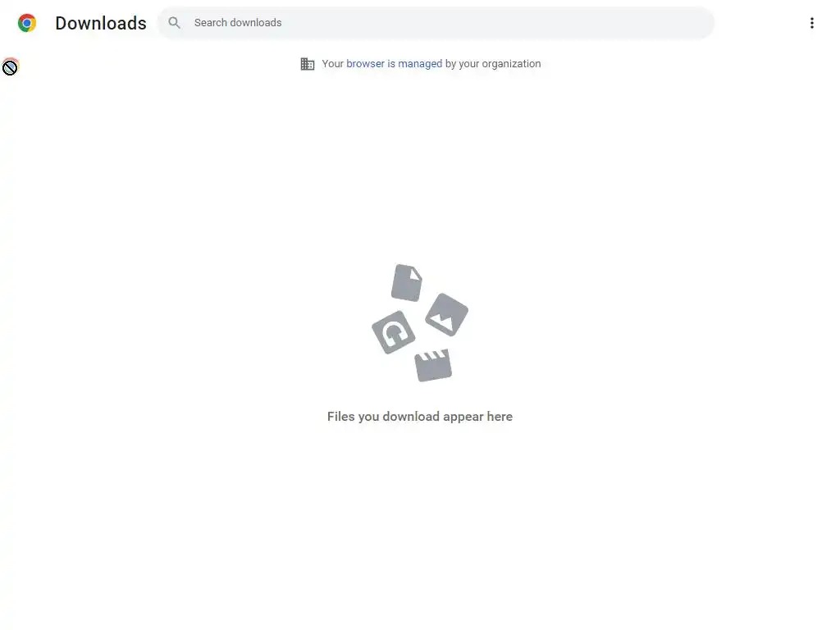Click the magnifying glass search icon
This screenshot has width=840, height=630.
(x=174, y=22)
